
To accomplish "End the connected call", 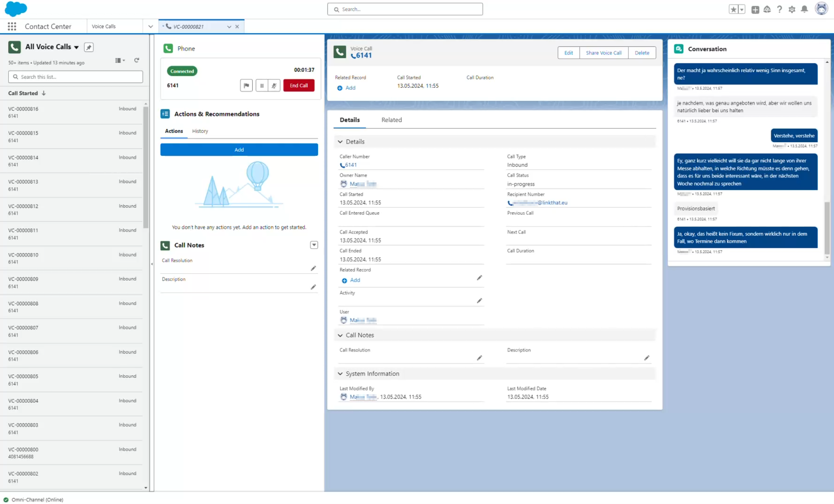I will tap(299, 86).
